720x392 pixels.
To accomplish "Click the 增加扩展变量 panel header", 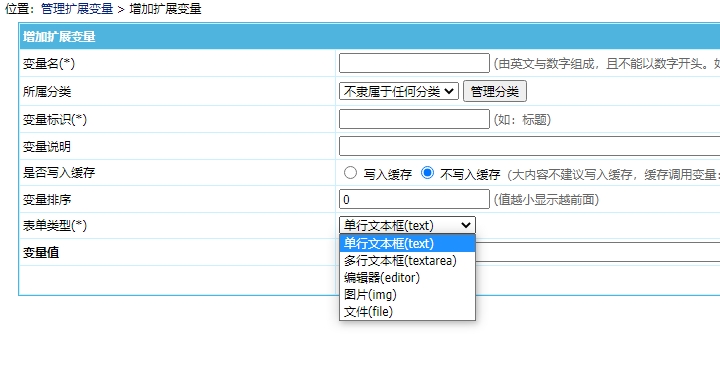I will 370,36.
